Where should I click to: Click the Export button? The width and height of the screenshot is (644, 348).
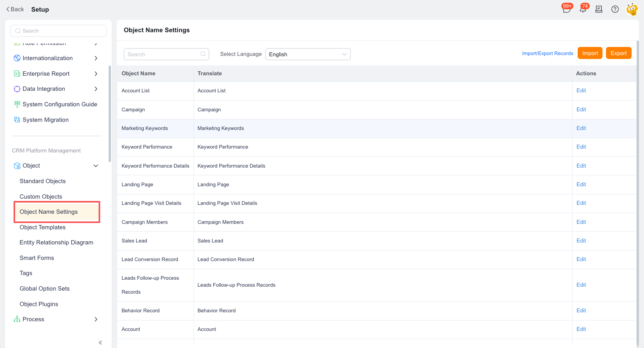618,53
